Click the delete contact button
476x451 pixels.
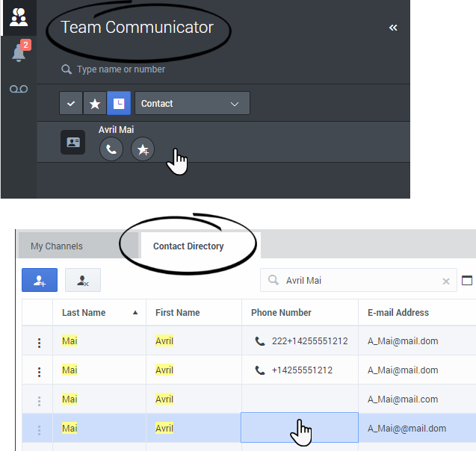tap(83, 280)
